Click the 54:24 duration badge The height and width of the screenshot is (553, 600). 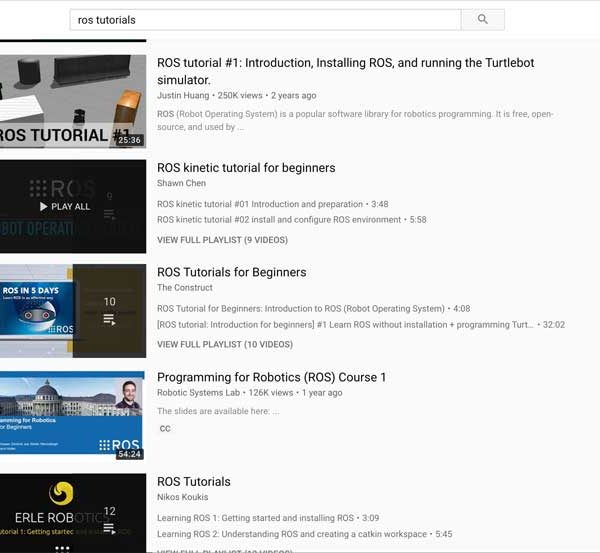coord(129,454)
